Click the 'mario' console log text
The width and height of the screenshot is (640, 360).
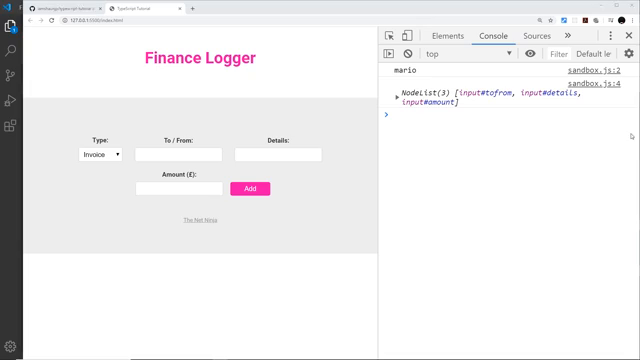(x=405, y=70)
